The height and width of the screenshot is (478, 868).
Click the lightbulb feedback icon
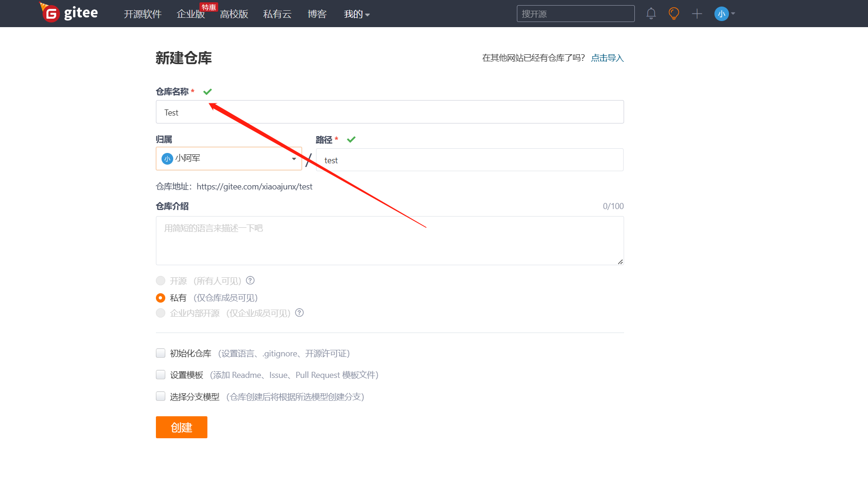point(674,14)
